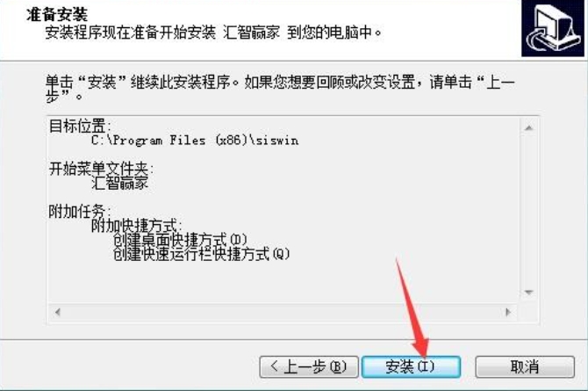The width and height of the screenshot is (588, 391).
Task: Click the horizontal scroll-right arrow
Action: [508, 312]
